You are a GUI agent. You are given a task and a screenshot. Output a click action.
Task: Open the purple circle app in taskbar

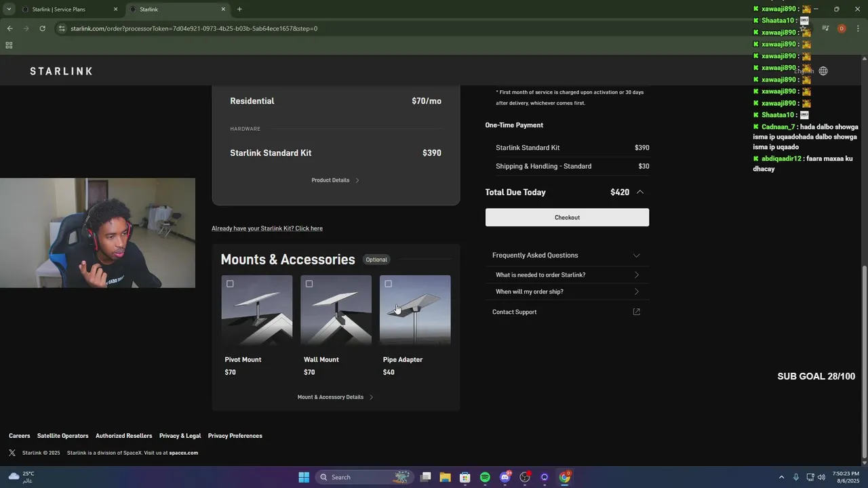(x=545, y=477)
